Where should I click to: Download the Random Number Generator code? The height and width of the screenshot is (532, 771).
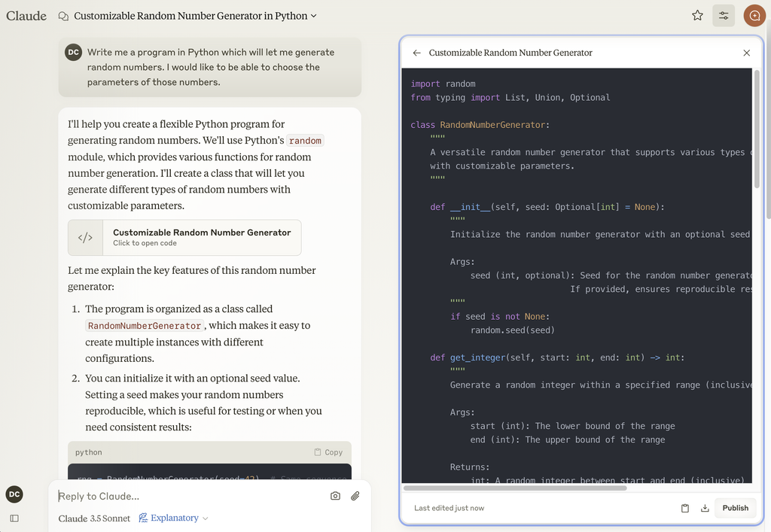coord(705,508)
